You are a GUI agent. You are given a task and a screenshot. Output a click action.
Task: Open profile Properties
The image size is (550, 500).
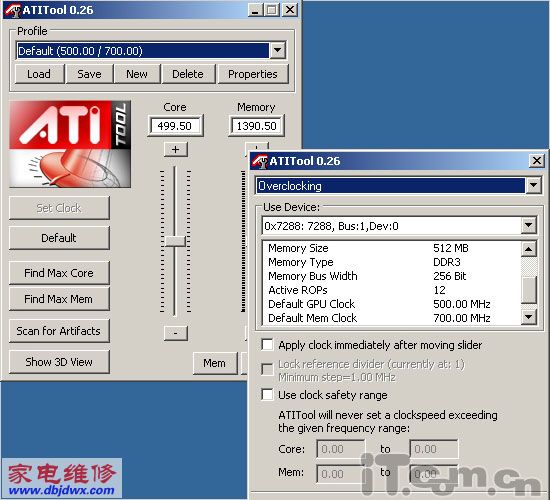click(x=253, y=74)
